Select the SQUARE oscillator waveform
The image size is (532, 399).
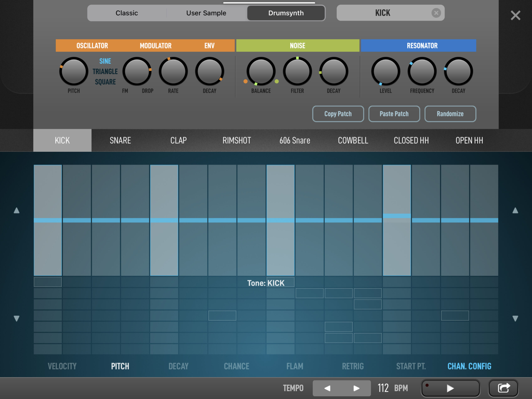[x=105, y=82]
